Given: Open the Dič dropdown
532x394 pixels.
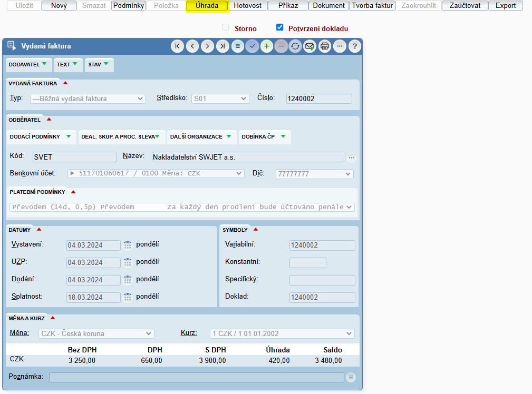Looking at the screenshot, I should tap(315, 174).
